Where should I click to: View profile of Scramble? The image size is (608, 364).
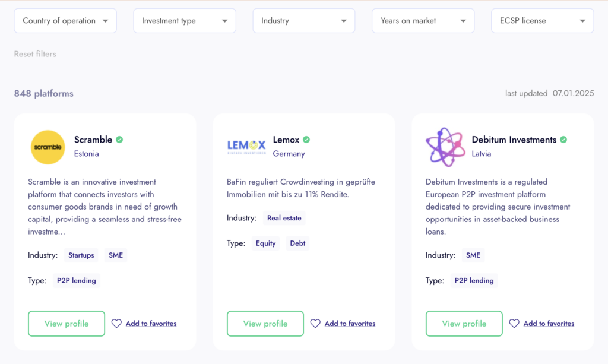[x=66, y=323]
